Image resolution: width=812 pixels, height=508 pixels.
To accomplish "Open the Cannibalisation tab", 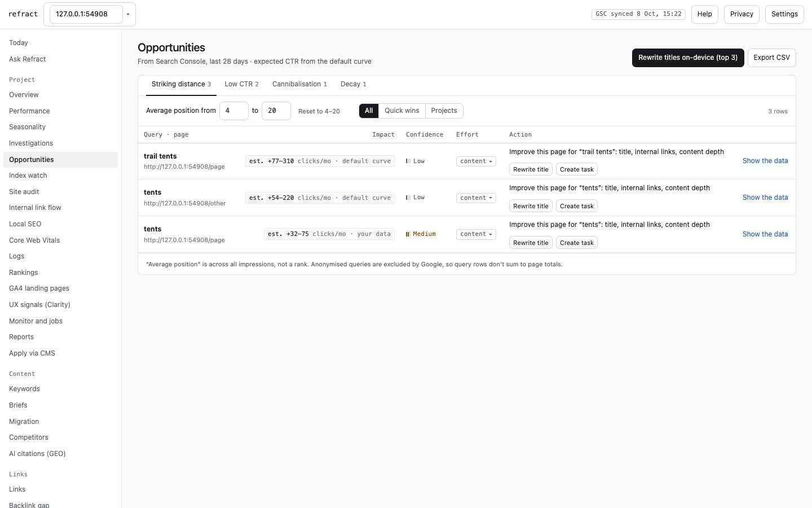I will pyautogui.click(x=299, y=84).
